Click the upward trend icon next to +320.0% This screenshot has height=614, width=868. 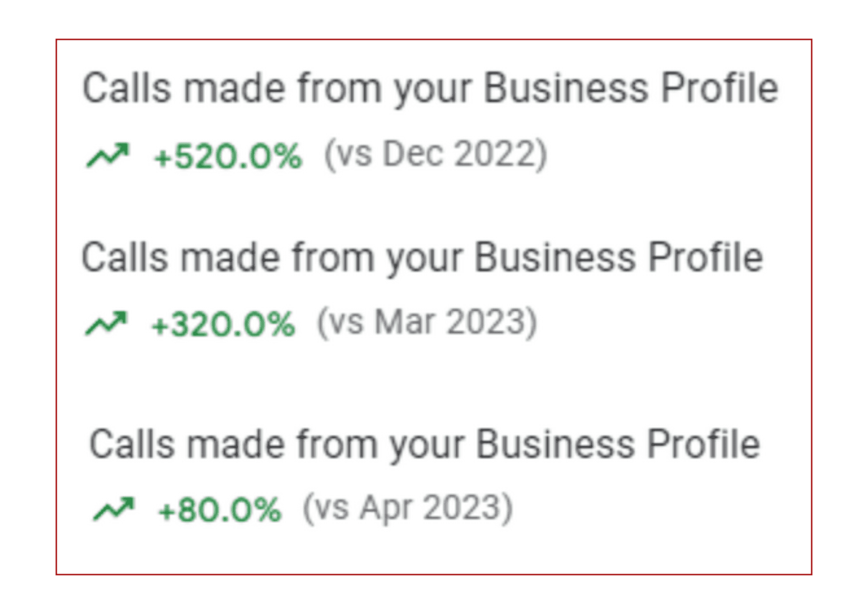pos(106,324)
